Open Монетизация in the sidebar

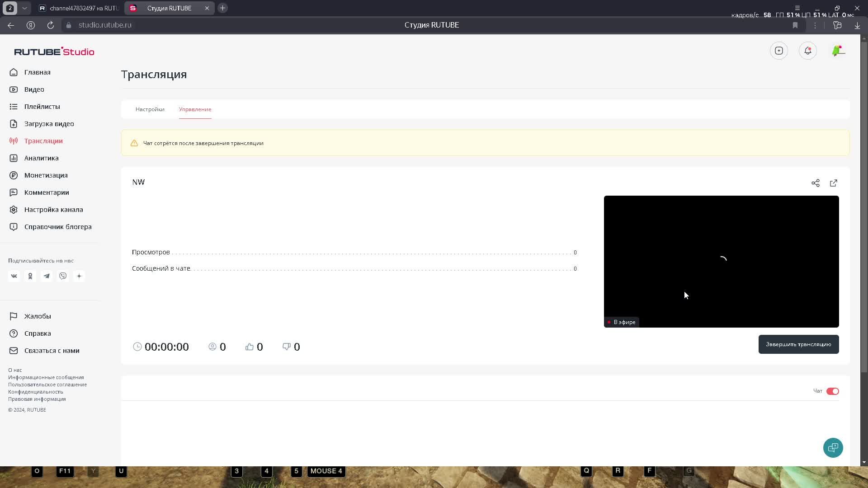[46, 175]
